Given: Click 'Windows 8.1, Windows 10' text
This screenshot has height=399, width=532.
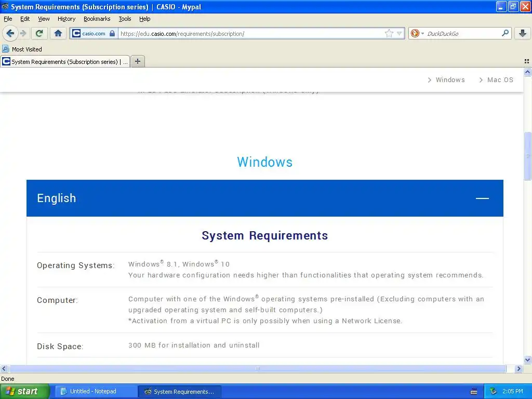Looking at the screenshot, I should [x=179, y=263].
